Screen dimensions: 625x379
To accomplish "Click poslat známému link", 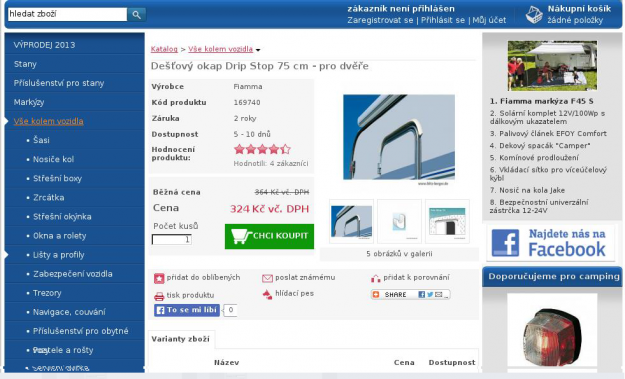I will (x=305, y=278).
